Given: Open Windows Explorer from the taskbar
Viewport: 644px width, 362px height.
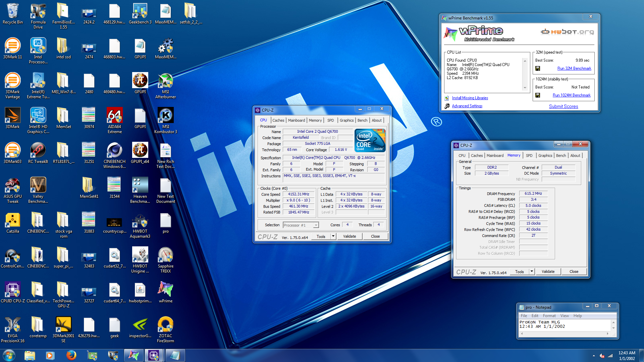Looking at the screenshot, I should [x=30, y=355].
